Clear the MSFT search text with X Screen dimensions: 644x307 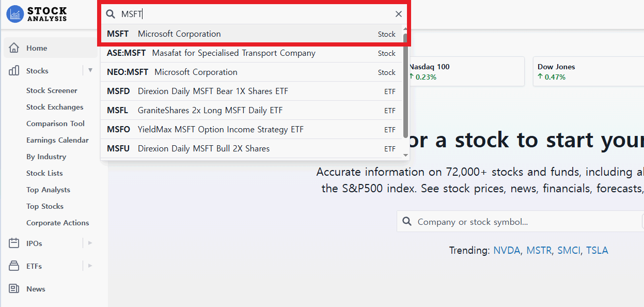click(x=399, y=14)
